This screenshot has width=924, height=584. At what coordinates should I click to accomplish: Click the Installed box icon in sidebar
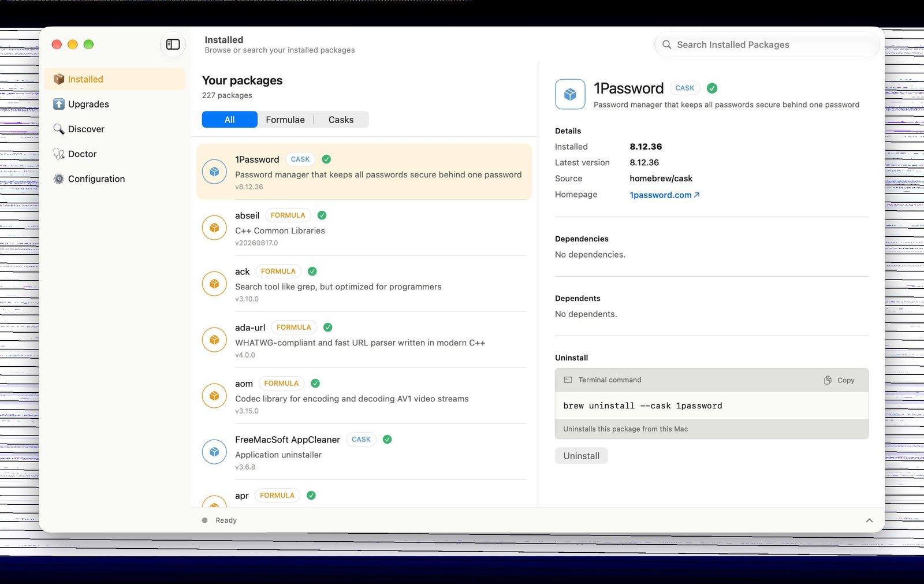[58, 79]
